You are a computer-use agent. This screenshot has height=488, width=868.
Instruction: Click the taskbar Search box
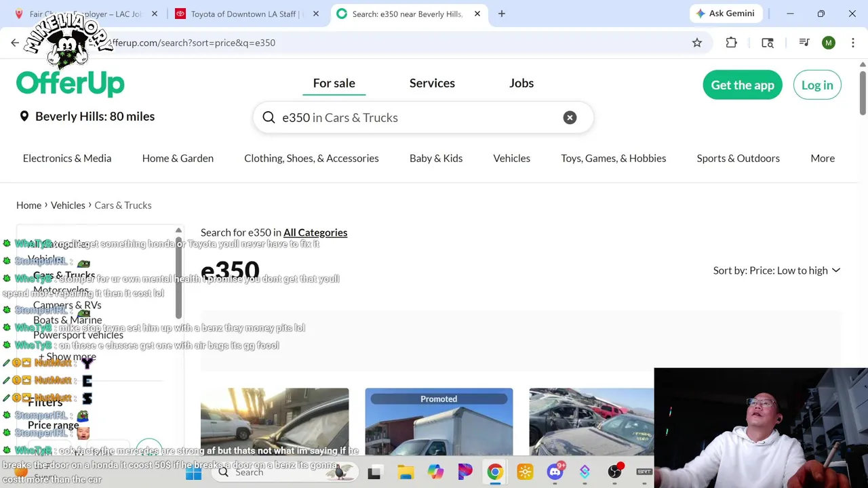[285, 472]
